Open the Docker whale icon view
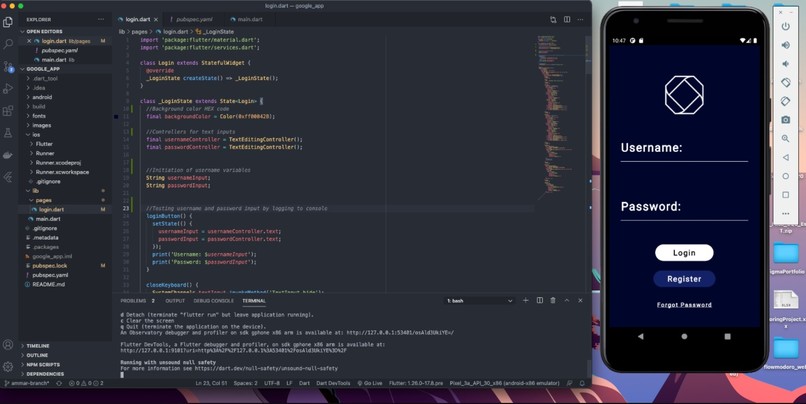This screenshot has height=404, width=806. [x=8, y=155]
